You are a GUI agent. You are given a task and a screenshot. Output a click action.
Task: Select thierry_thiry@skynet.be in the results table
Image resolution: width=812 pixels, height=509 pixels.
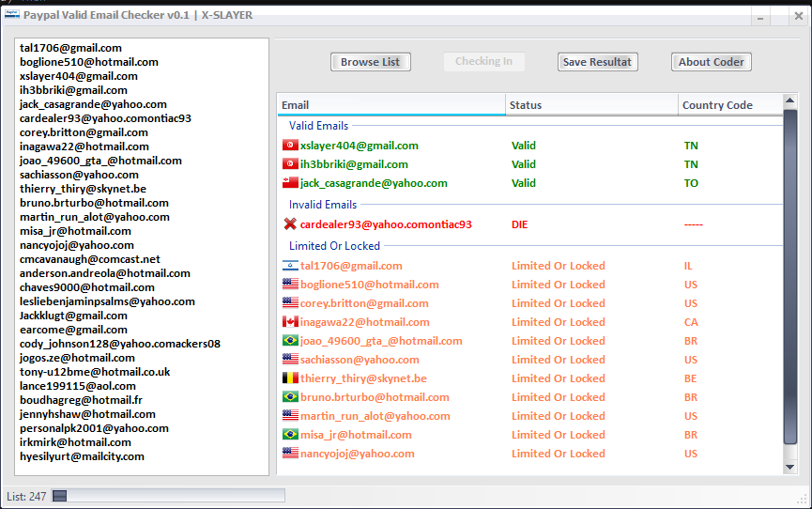coord(363,378)
